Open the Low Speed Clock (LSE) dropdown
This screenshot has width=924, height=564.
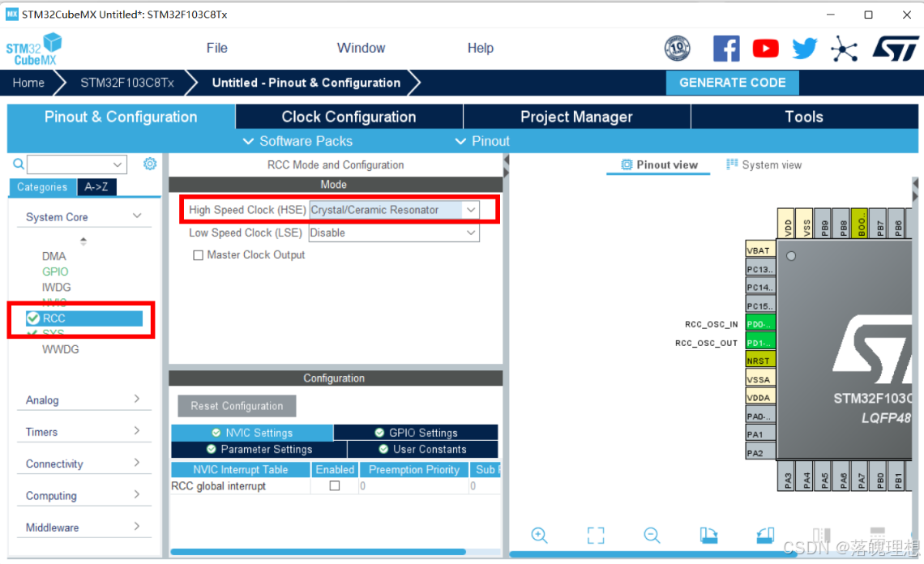[x=471, y=233]
